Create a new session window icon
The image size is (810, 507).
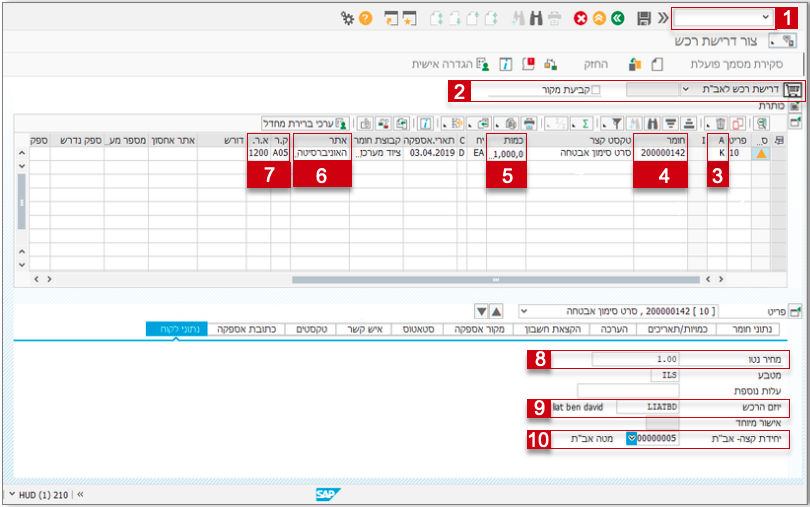tap(391, 19)
